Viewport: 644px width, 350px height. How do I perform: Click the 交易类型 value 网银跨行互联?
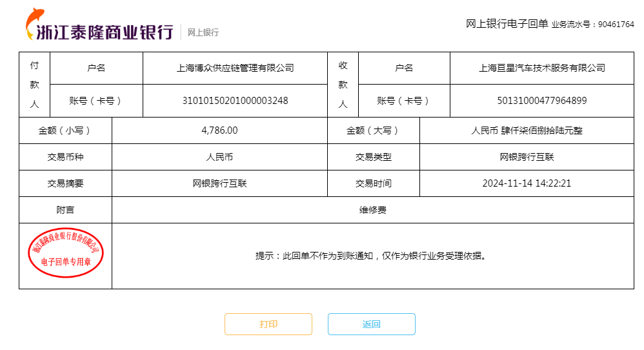527,157
